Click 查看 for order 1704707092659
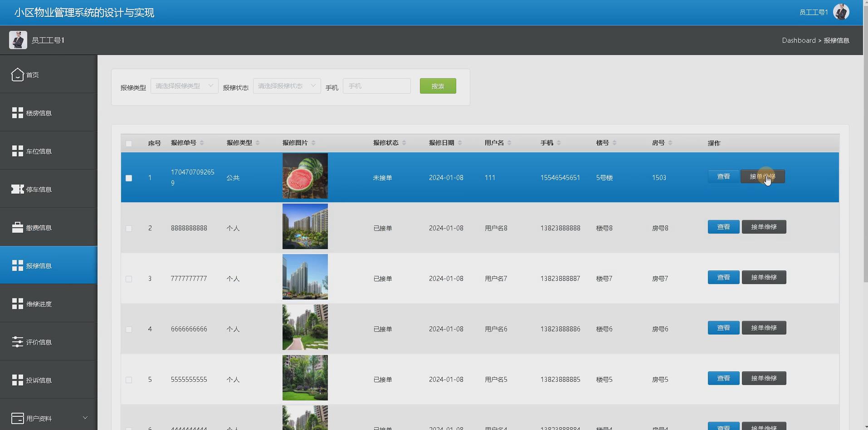Image resolution: width=868 pixels, height=430 pixels. [723, 176]
